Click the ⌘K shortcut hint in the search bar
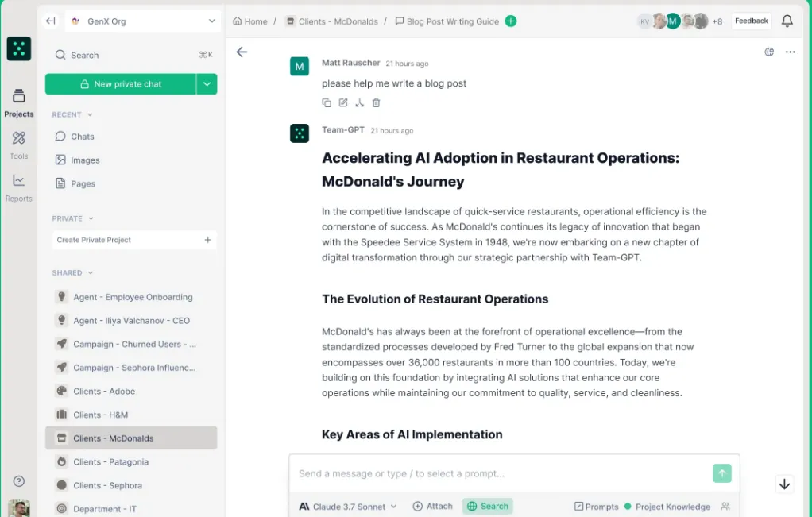 tap(206, 55)
